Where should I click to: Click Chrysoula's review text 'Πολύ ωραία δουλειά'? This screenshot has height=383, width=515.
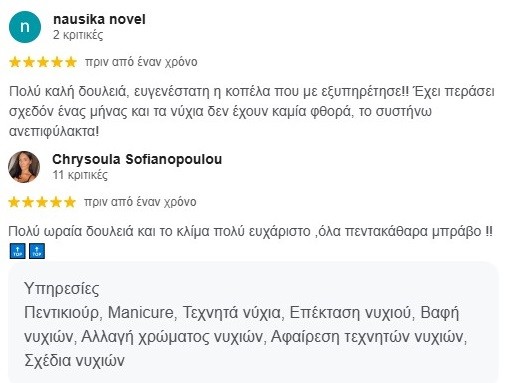pyautogui.click(x=250, y=231)
